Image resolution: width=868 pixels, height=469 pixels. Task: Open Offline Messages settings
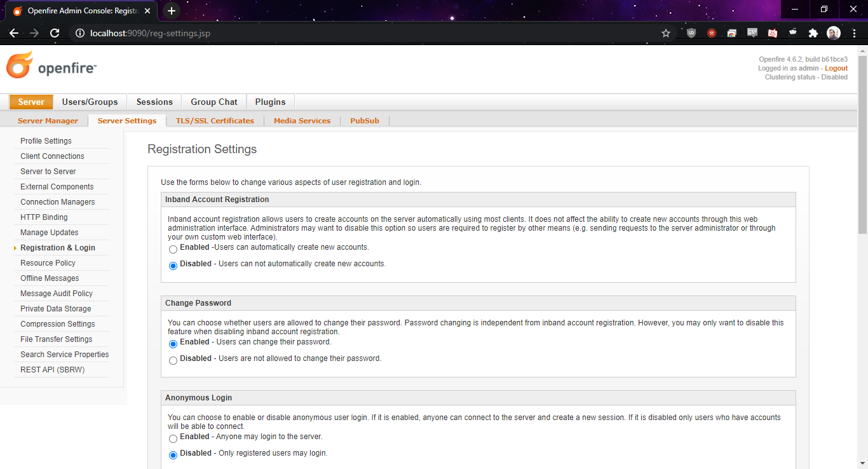coord(50,278)
